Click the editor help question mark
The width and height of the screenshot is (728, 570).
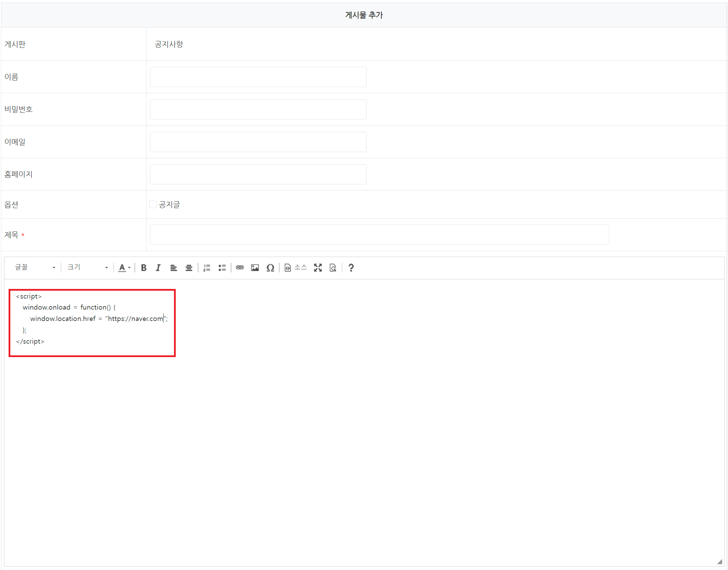pos(351,268)
